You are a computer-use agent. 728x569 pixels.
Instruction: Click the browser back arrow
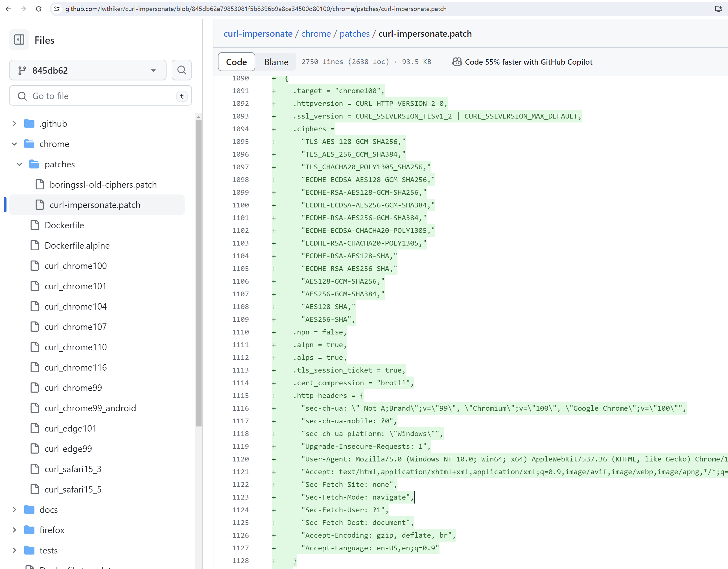8,9
